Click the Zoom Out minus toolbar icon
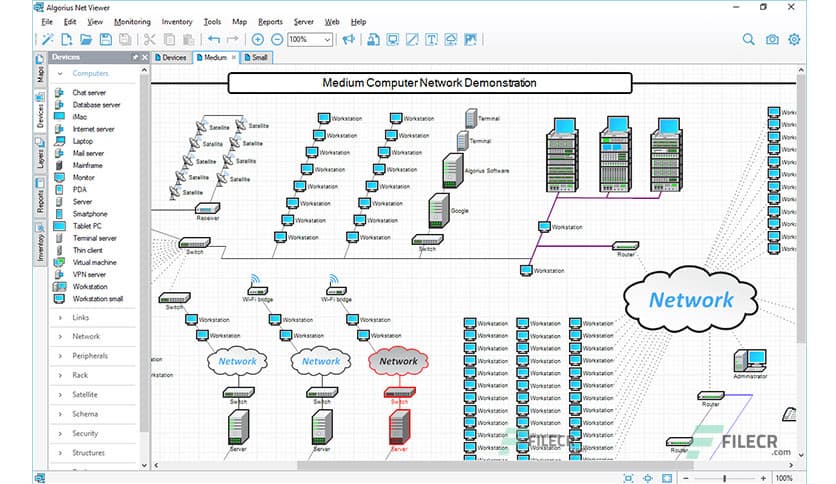Viewport: 836px width, 484px height. pyautogui.click(x=275, y=40)
